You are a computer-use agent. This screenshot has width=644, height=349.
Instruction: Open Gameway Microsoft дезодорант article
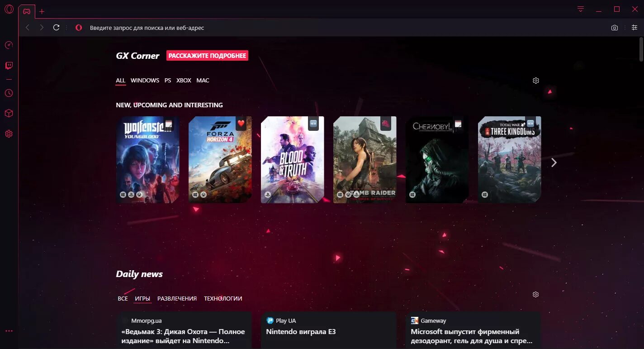point(474,330)
